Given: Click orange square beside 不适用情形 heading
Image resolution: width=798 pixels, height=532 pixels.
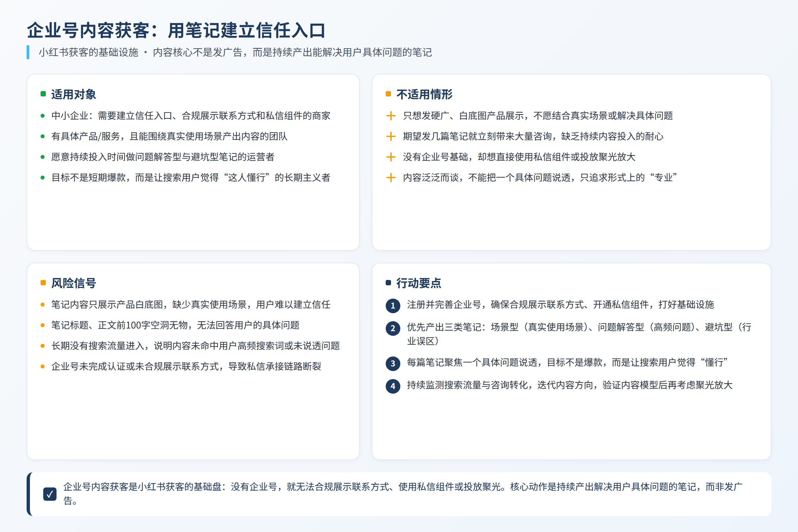Looking at the screenshot, I should pyautogui.click(x=388, y=94).
